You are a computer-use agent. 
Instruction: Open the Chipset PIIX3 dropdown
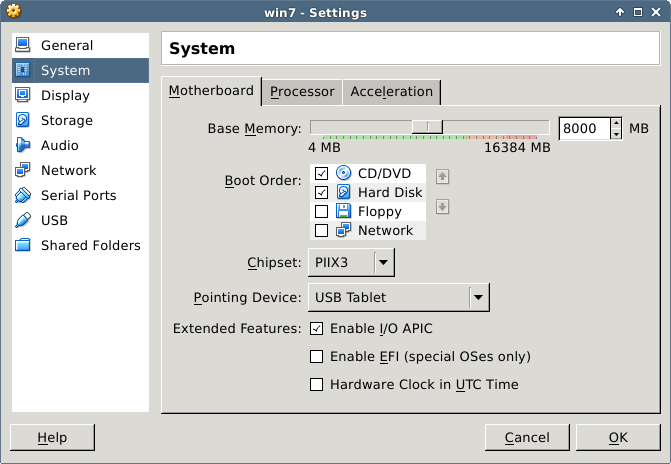click(x=350, y=263)
